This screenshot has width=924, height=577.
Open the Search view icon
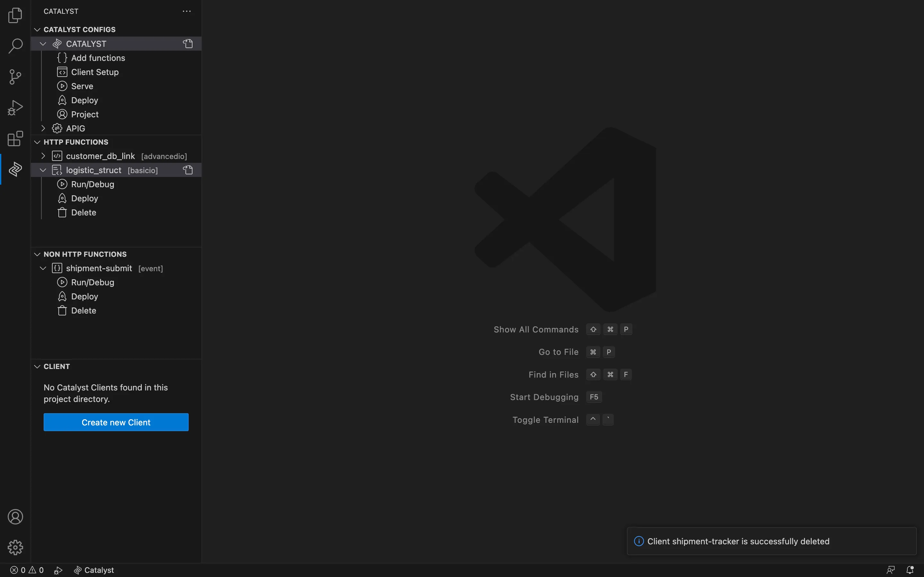15,46
